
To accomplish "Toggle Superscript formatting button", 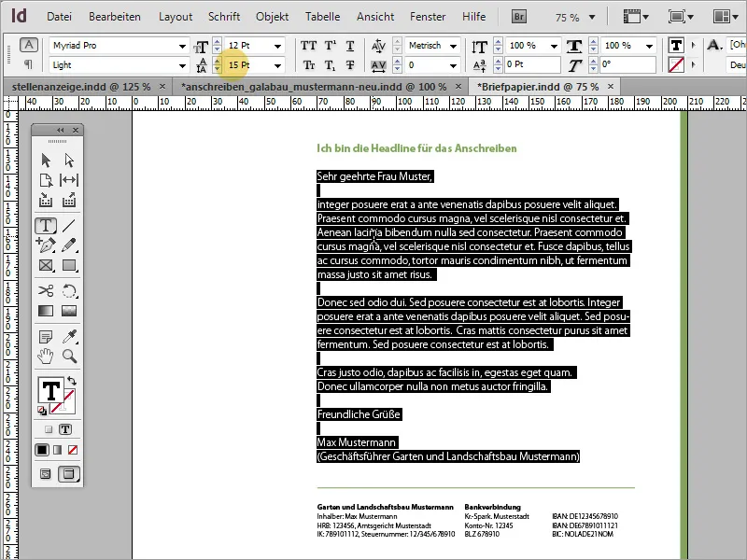I will (x=330, y=46).
